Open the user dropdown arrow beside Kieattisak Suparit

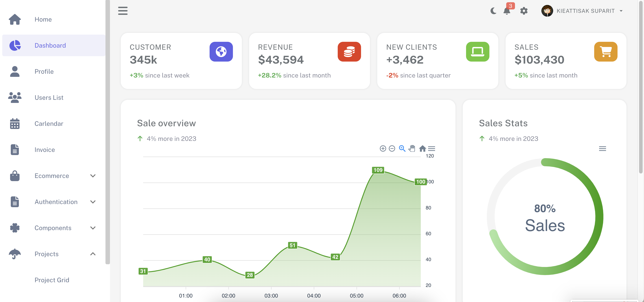pyautogui.click(x=621, y=11)
